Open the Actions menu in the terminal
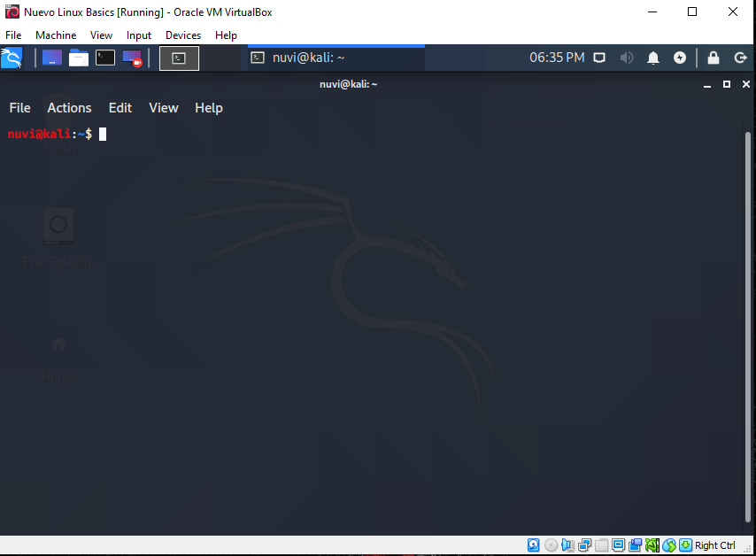Viewport: 756px width, 556px height. [x=69, y=107]
